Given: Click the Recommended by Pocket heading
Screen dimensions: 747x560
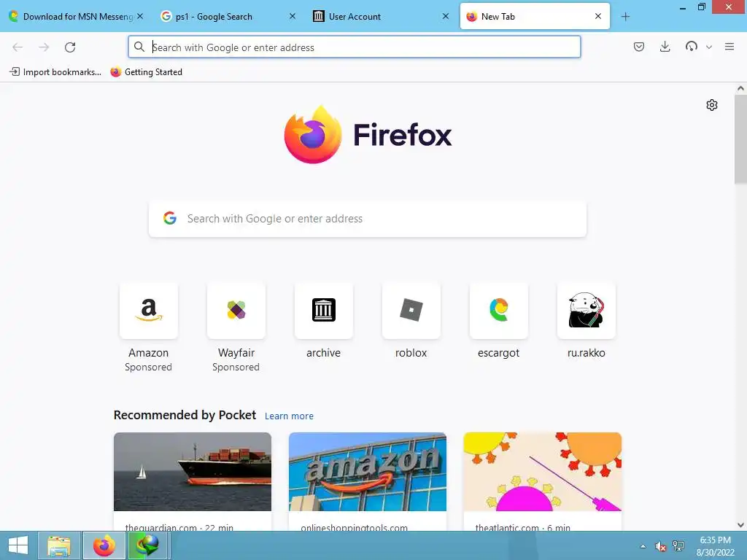Looking at the screenshot, I should (x=185, y=415).
